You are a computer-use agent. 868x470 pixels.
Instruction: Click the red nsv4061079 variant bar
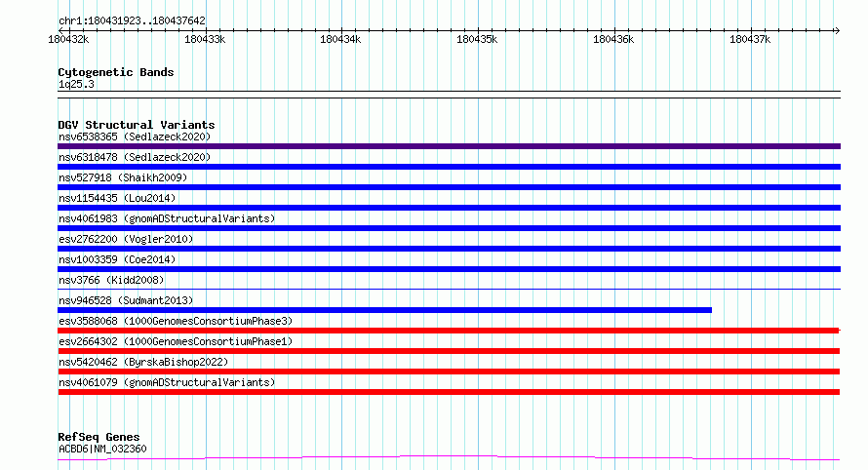pos(449,392)
